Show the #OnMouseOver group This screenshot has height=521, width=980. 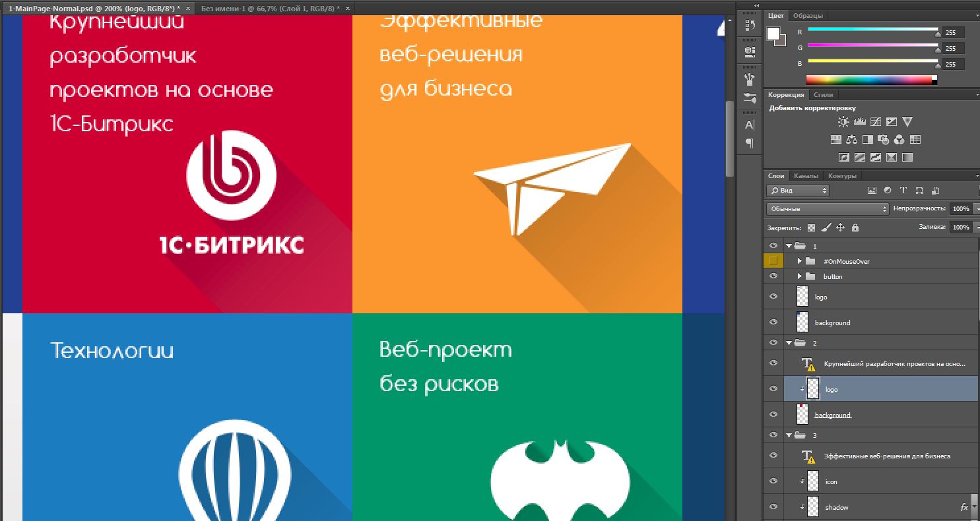point(773,260)
